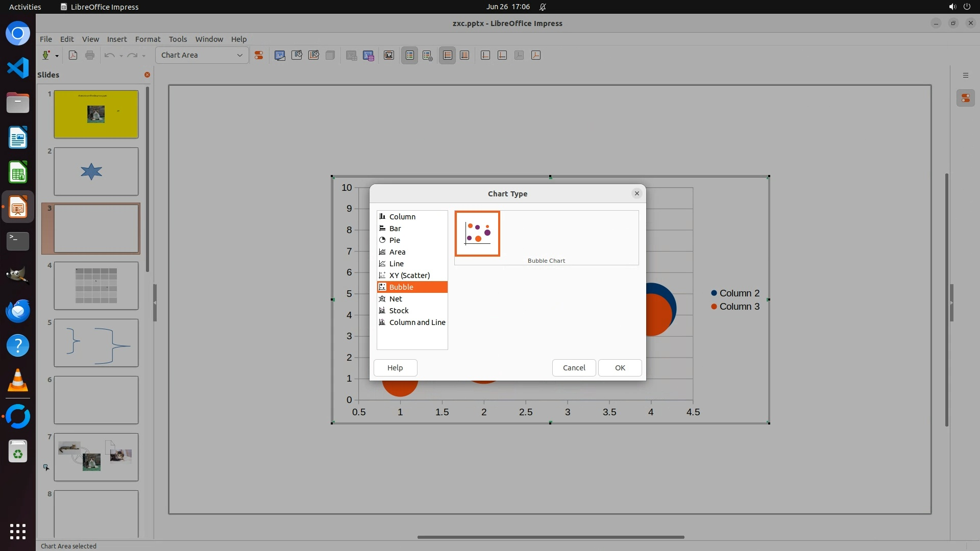Screen dimensions: 980x551
Task: Select the Bubble Chart preview thumbnail
Action: coord(477,234)
